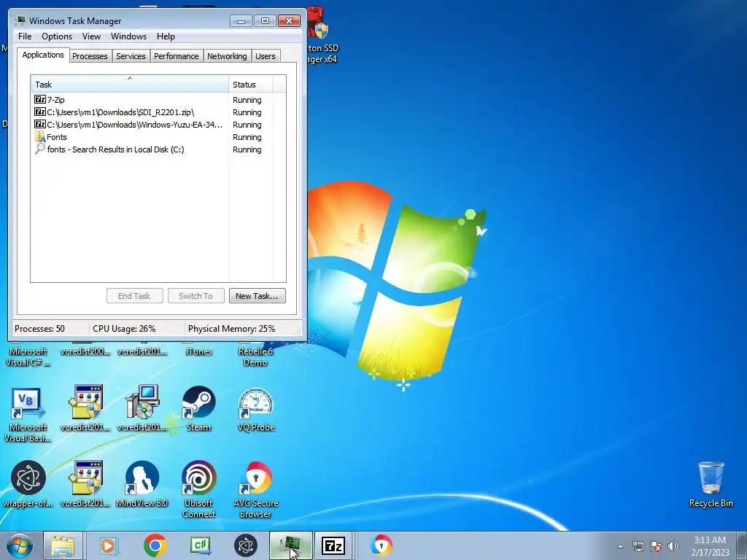Select the Task Manager taskbar button
Viewport: 747px width, 560px height.
(x=290, y=545)
